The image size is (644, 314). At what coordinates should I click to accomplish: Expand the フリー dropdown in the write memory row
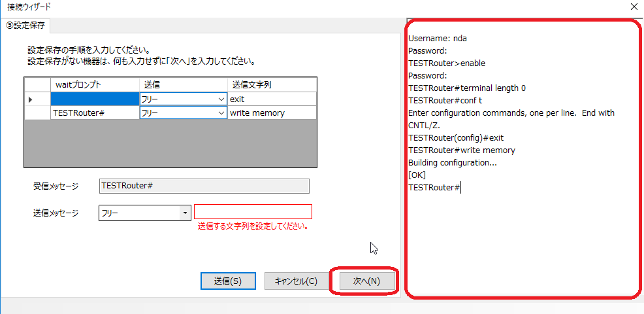click(221, 113)
